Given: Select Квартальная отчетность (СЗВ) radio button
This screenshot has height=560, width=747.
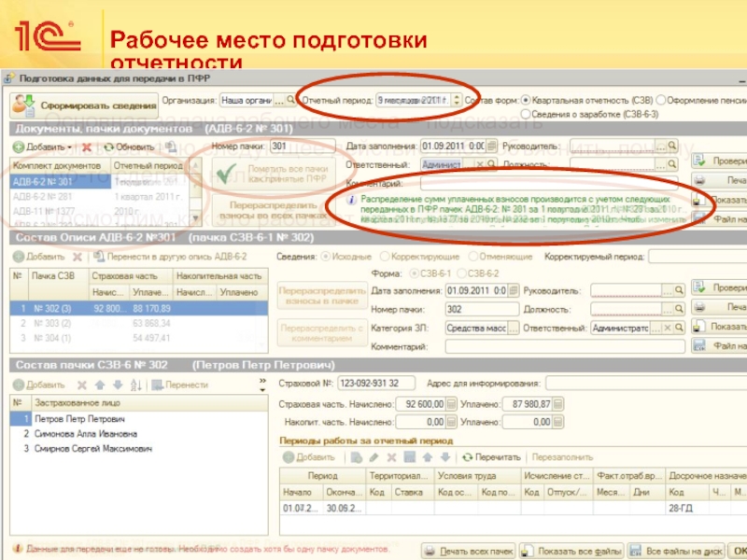Looking at the screenshot, I should click(x=527, y=99).
